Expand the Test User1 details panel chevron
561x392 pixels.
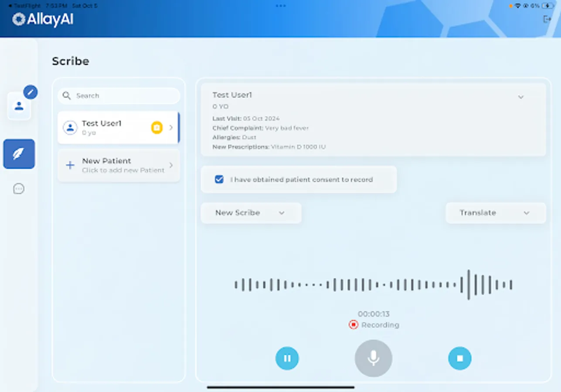pyautogui.click(x=520, y=96)
